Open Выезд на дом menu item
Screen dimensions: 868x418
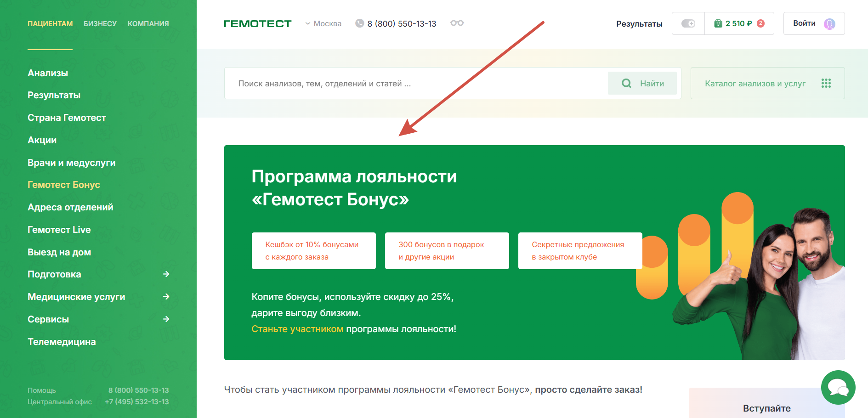(59, 252)
